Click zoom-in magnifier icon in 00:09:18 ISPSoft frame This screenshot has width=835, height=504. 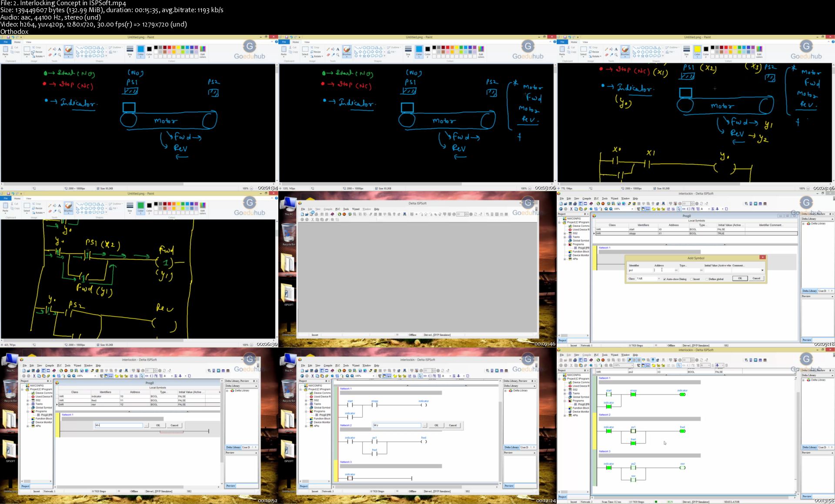(606, 209)
